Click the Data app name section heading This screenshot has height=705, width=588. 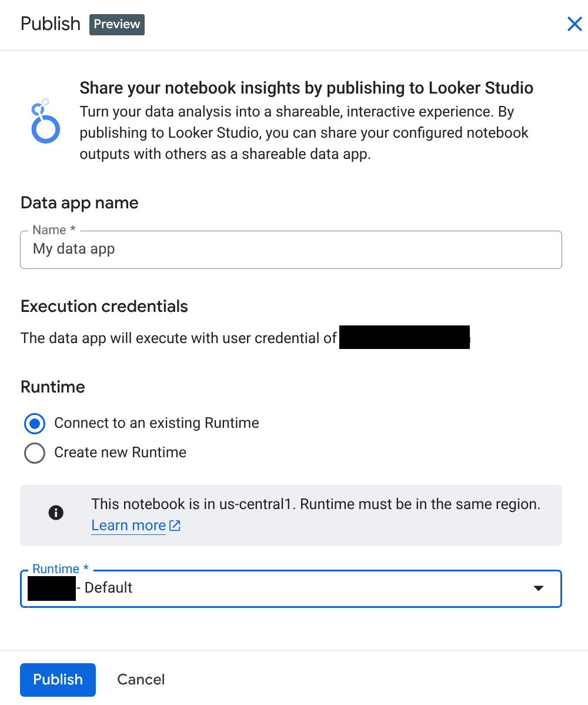pos(79,202)
